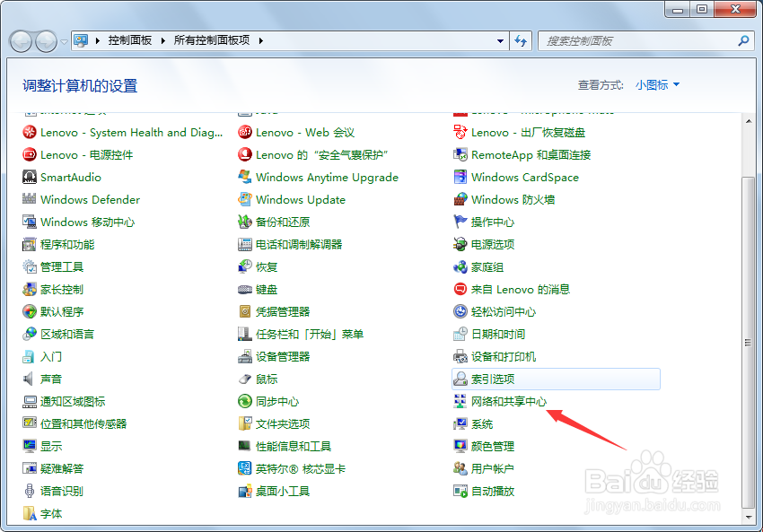
Task: Open 同步中心 icon
Action: click(x=245, y=401)
